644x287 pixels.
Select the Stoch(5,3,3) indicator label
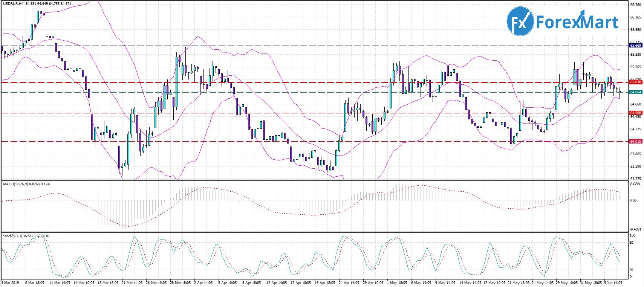[15, 236]
